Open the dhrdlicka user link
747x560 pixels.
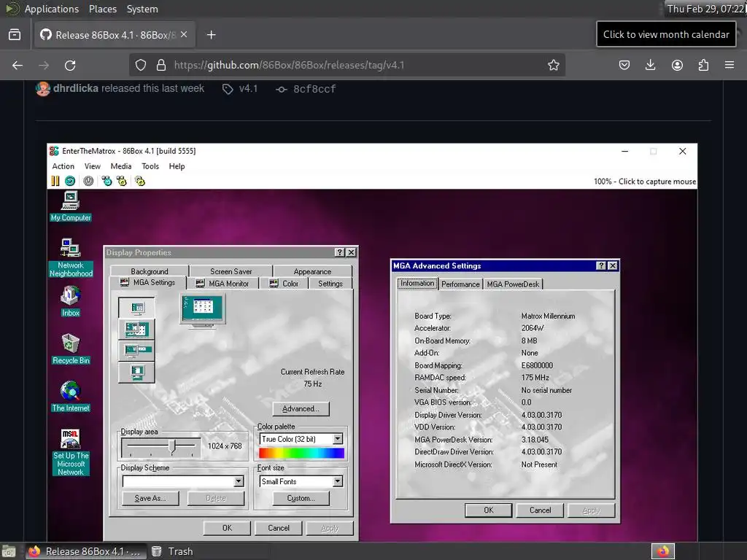tap(76, 88)
